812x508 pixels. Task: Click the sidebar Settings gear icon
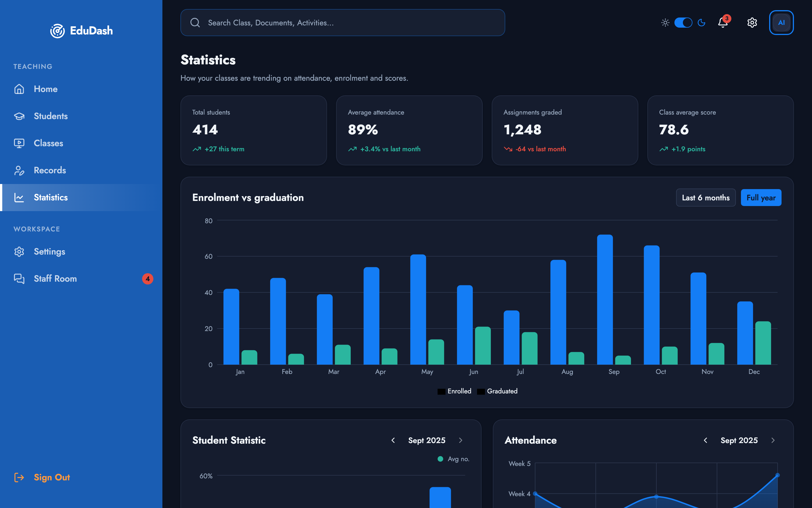19,252
